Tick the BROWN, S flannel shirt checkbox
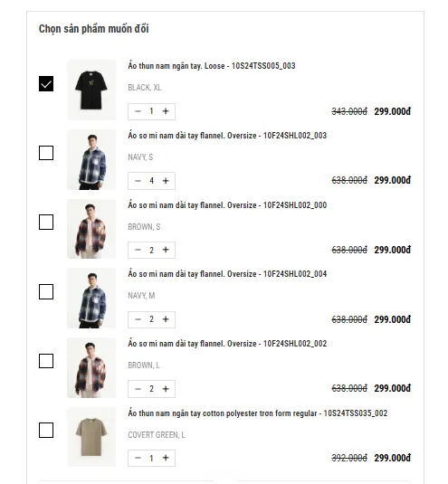 coord(46,223)
